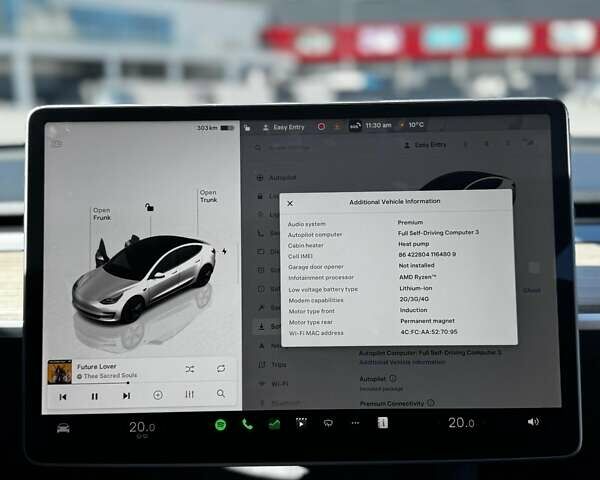This screenshot has height=480, width=600.
Task: Adjust the driver temperature 20.0 on the left
Action: [142, 427]
